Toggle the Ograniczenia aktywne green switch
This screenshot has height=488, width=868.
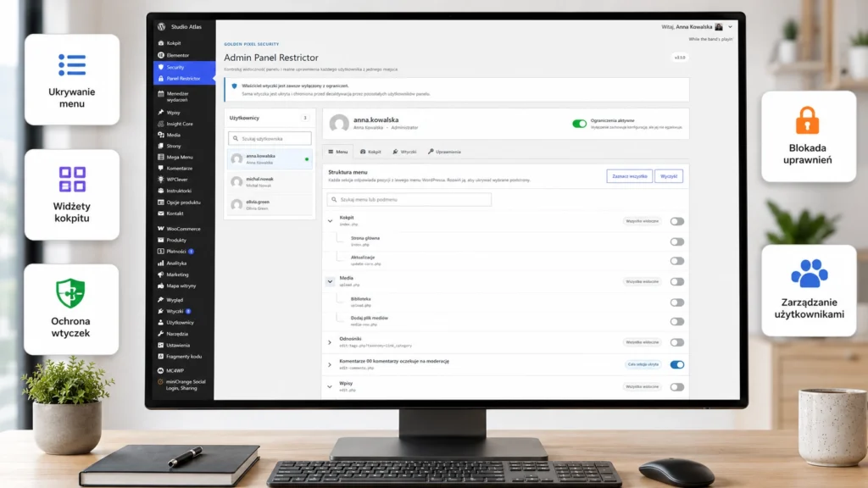pos(579,124)
